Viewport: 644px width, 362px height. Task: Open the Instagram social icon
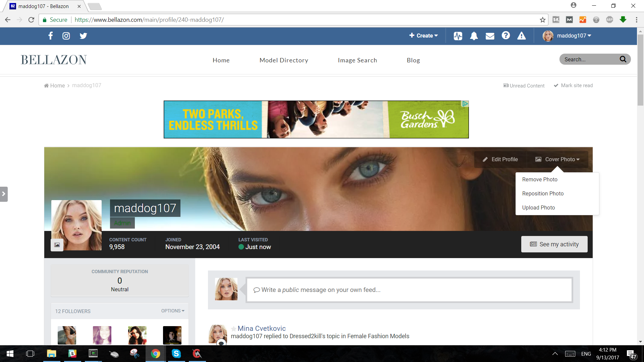tap(66, 36)
